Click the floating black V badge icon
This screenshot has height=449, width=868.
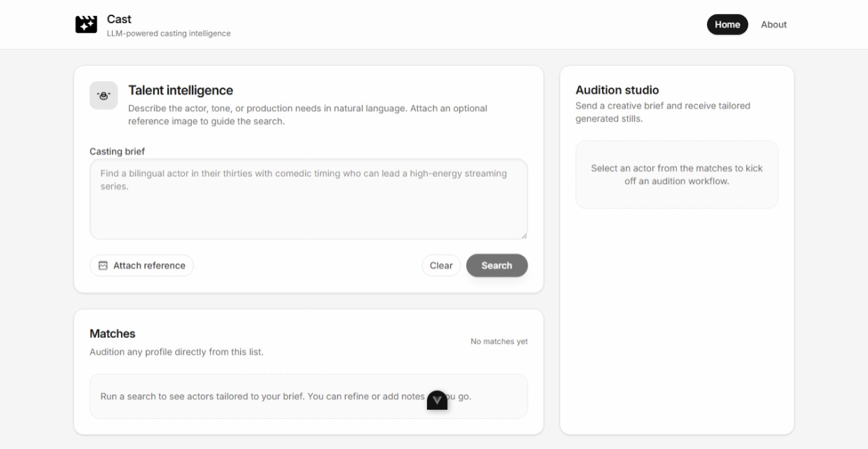(x=437, y=400)
